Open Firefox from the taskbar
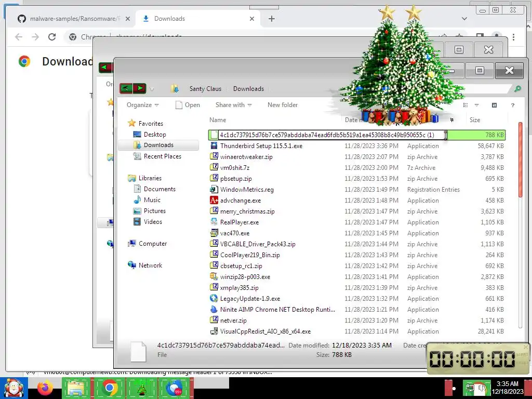 (x=45, y=388)
